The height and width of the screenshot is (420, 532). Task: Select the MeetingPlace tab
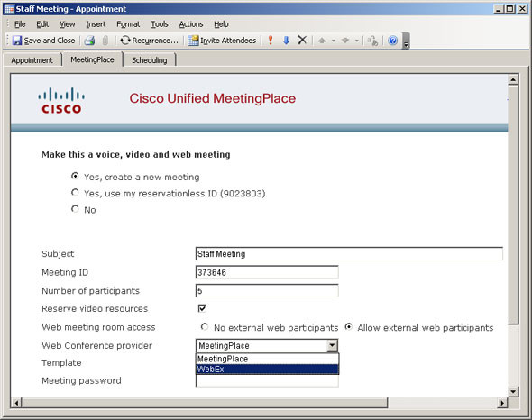pyautogui.click(x=92, y=59)
